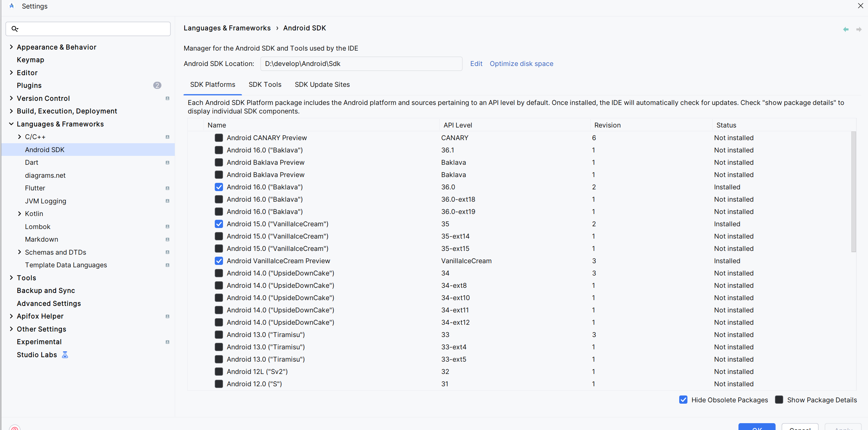Viewport: 868px width, 430px height.
Task: Click Optimize disk space link
Action: point(521,64)
